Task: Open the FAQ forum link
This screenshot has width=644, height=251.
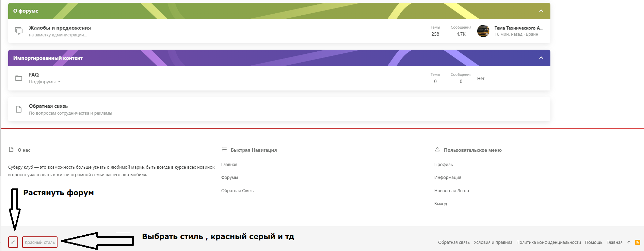Action: 34,75
